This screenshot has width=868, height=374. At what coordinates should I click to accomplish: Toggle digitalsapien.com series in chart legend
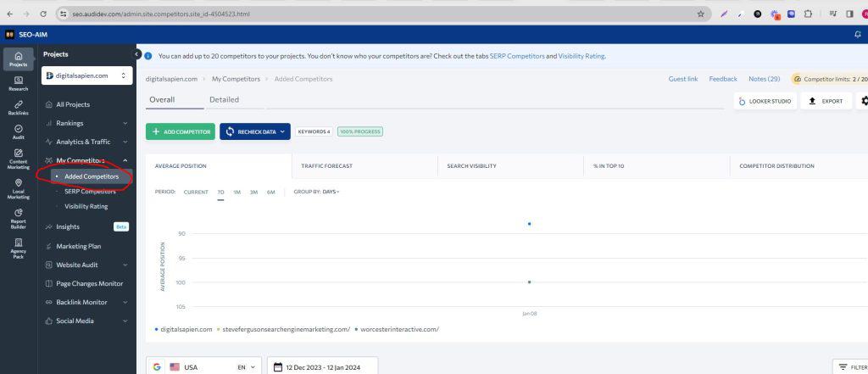[x=184, y=329]
